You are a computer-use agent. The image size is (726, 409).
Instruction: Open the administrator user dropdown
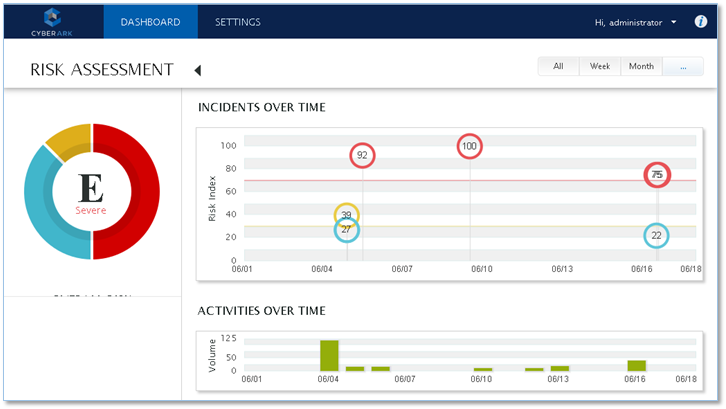(636, 22)
